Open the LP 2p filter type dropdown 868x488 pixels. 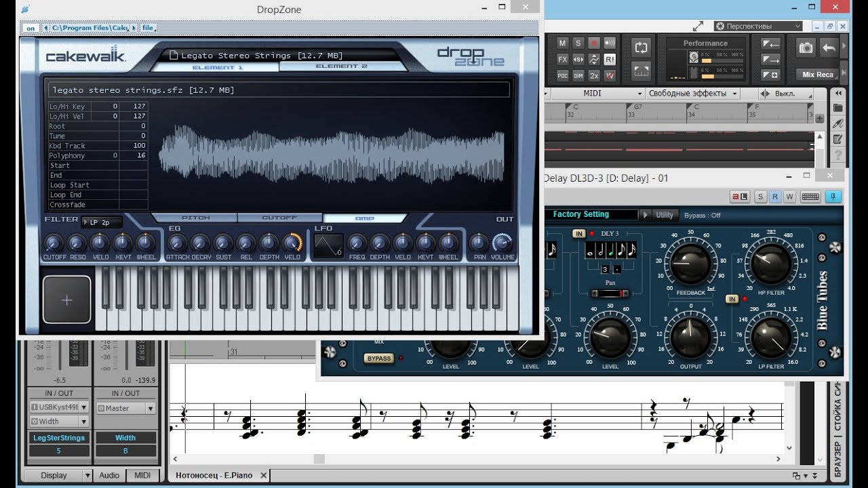[102, 222]
